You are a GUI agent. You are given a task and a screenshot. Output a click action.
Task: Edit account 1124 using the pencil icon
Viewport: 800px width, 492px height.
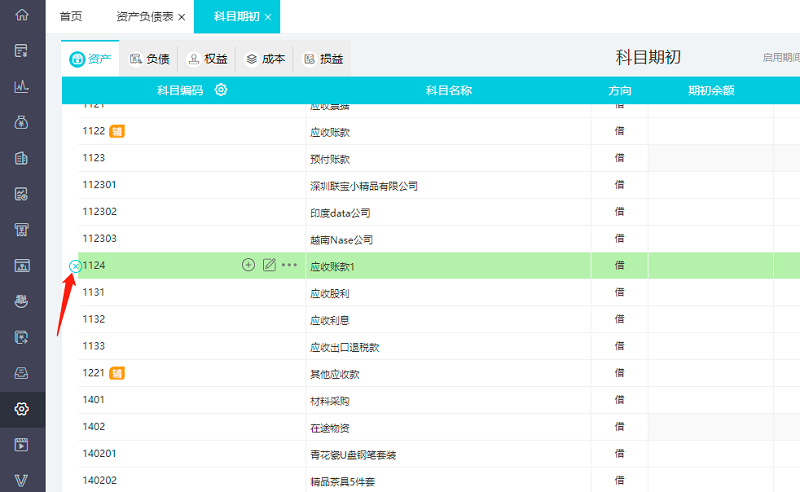click(269, 265)
